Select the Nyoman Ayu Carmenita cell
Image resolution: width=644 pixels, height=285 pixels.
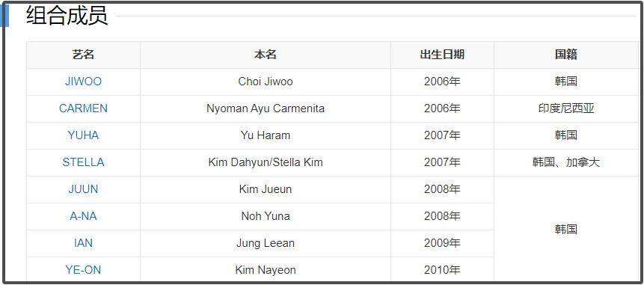pos(266,108)
